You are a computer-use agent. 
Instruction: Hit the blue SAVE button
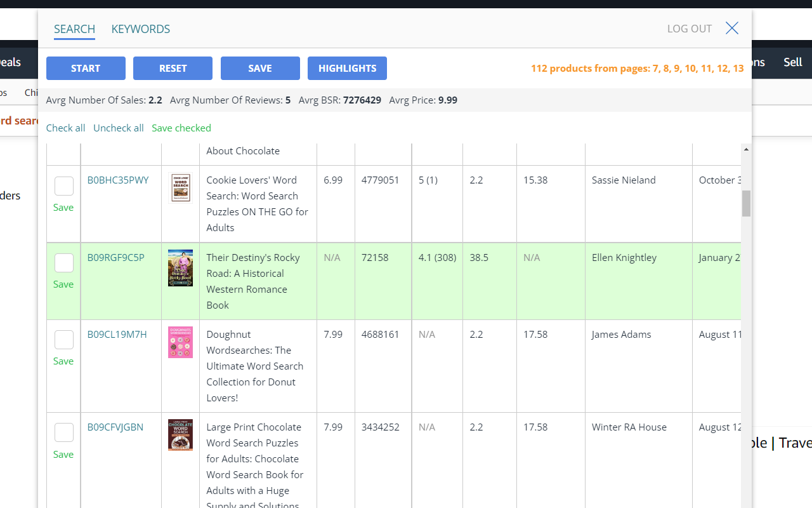coord(260,69)
